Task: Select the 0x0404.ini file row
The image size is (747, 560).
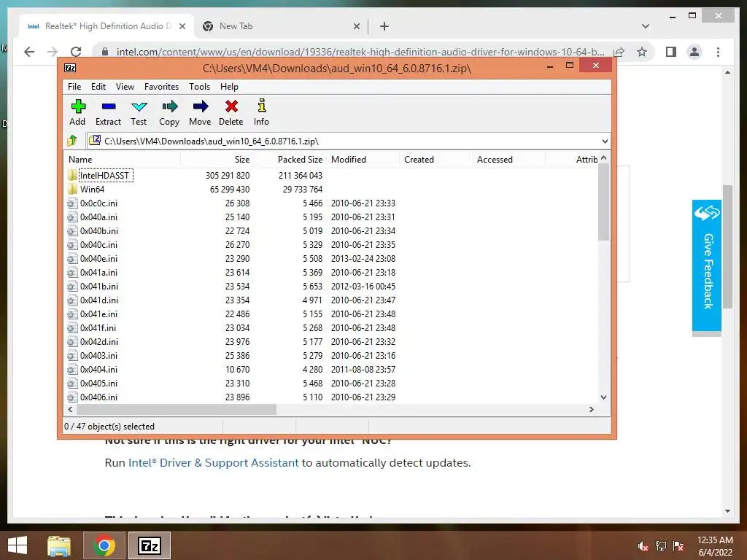Action: point(331,370)
